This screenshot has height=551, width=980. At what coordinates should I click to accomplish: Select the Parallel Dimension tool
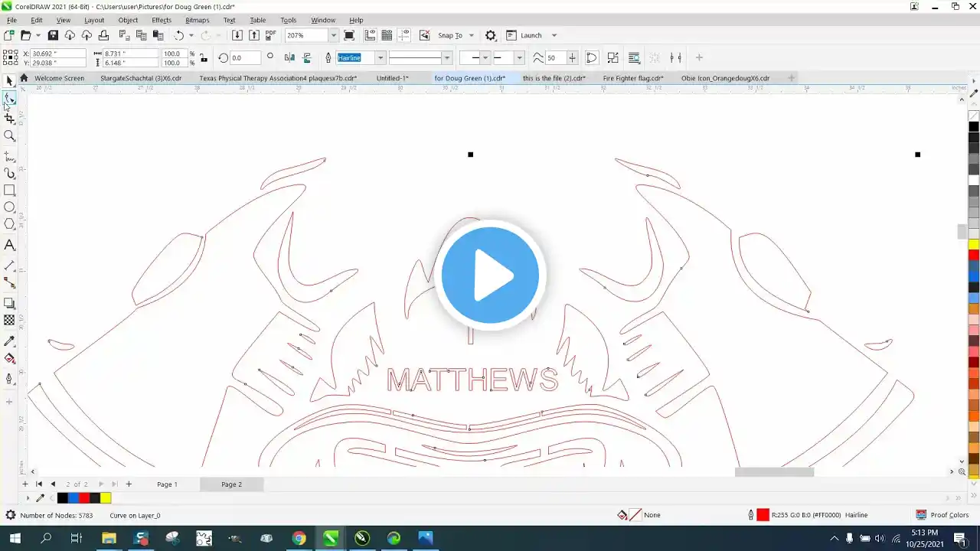9,266
